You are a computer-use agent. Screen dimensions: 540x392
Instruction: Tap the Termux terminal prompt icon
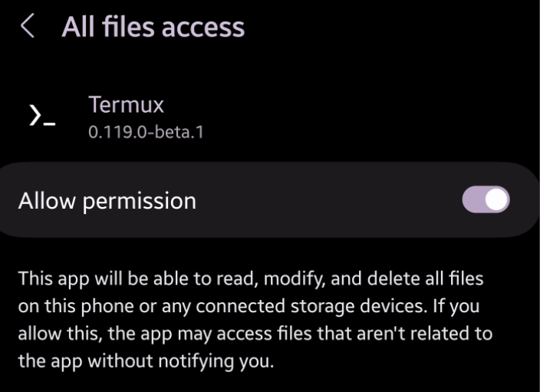click(x=42, y=115)
